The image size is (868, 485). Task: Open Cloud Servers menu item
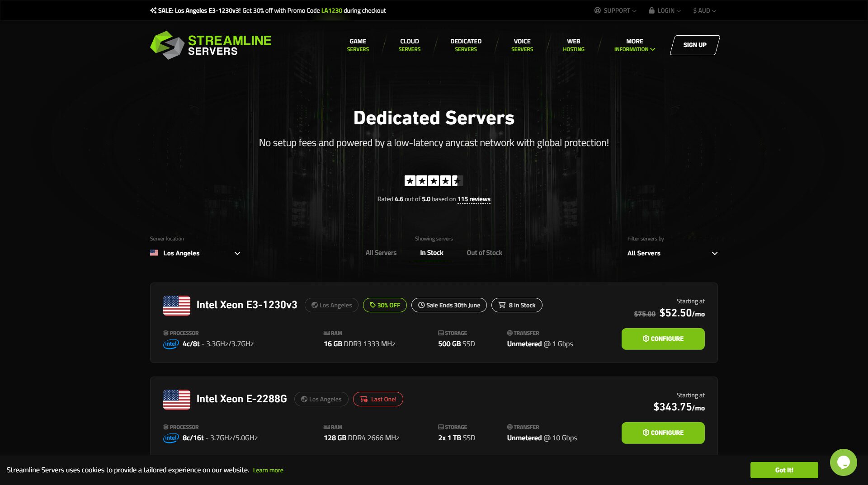click(x=409, y=45)
